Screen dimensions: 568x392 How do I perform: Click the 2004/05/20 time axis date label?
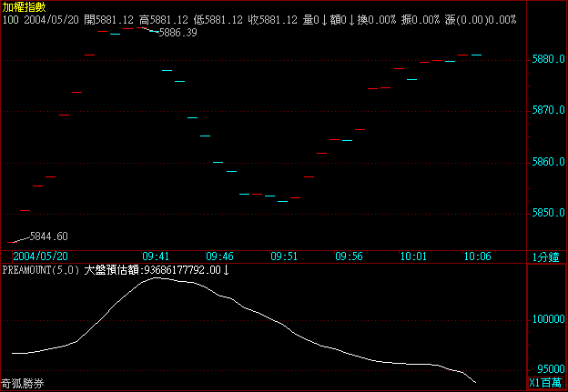click(41, 256)
